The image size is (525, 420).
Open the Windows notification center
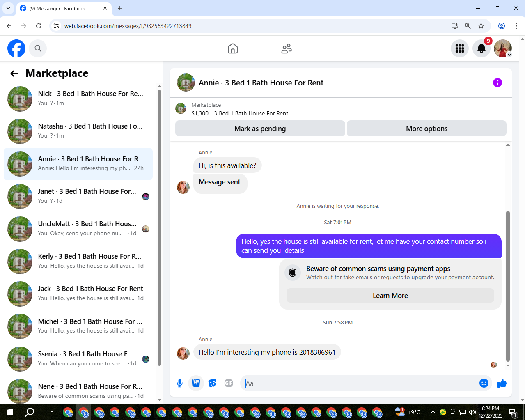(x=512, y=412)
